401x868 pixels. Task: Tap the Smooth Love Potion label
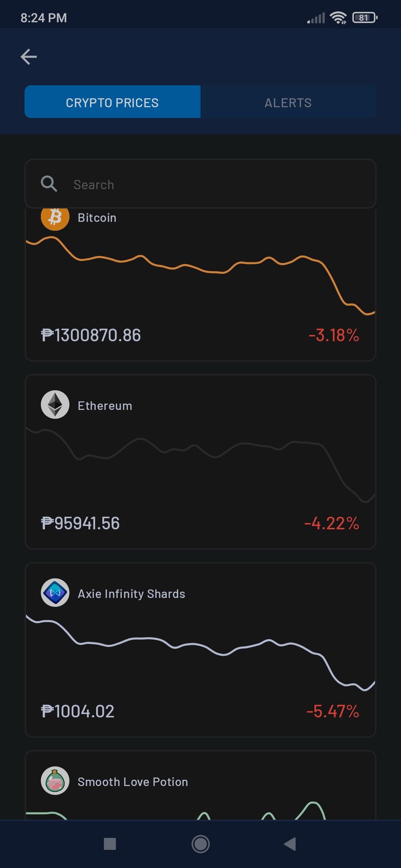pos(133,782)
